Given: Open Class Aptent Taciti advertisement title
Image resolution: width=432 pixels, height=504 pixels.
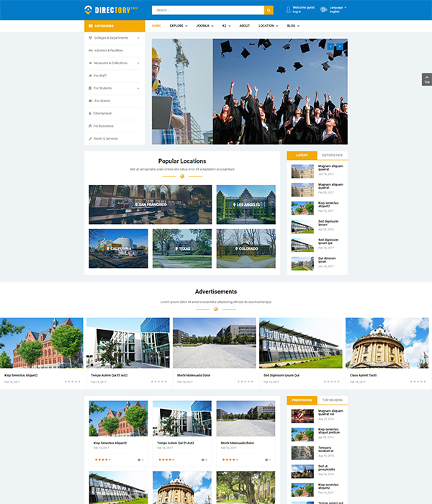Looking at the screenshot, I should coord(363,375).
